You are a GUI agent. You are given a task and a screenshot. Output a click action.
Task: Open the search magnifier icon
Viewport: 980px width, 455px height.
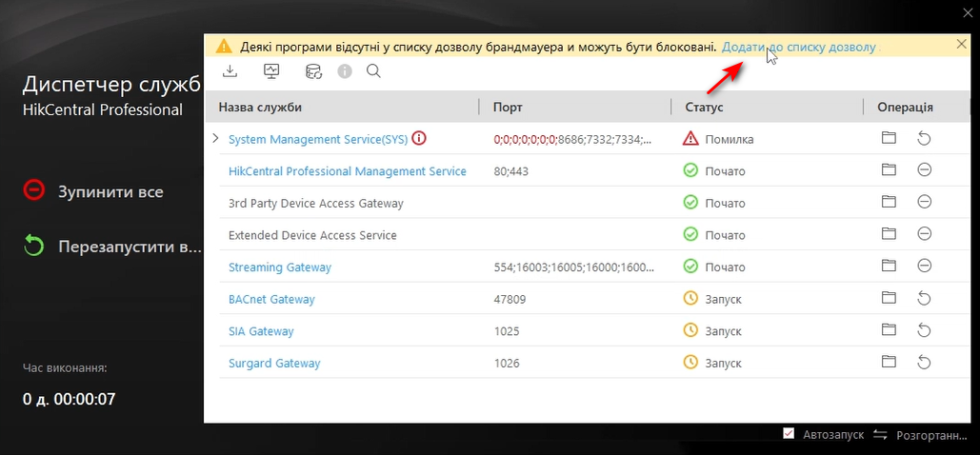pos(373,71)
